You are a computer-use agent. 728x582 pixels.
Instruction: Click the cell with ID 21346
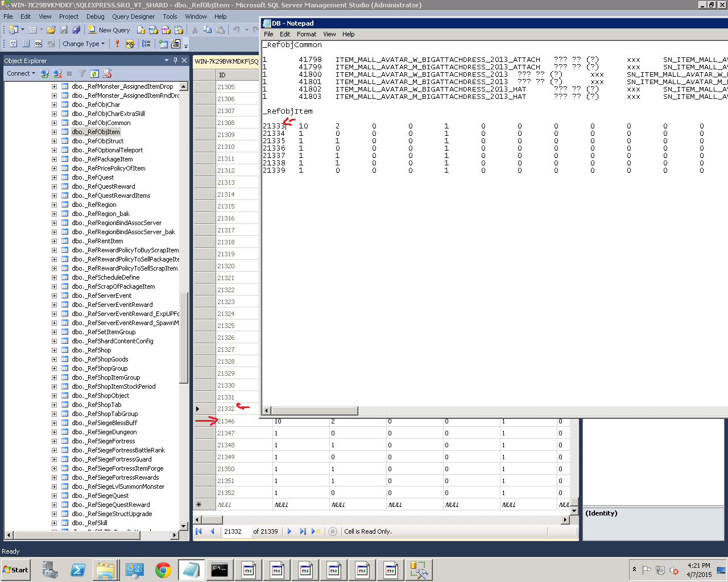pos(245,421)
